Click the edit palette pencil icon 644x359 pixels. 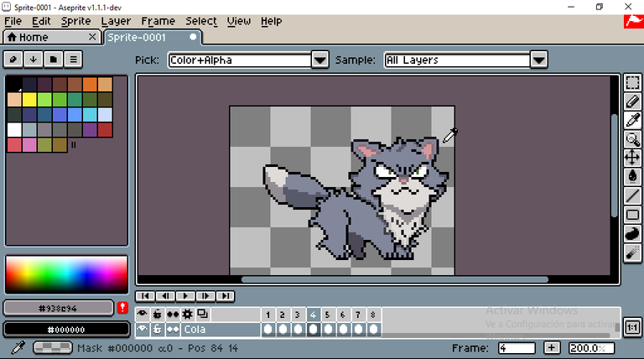click(x=13, y=60)
